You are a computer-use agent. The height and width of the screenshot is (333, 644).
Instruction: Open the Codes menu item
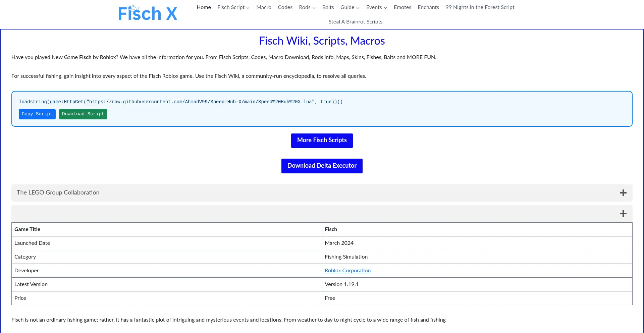click(x=285, y=7)
